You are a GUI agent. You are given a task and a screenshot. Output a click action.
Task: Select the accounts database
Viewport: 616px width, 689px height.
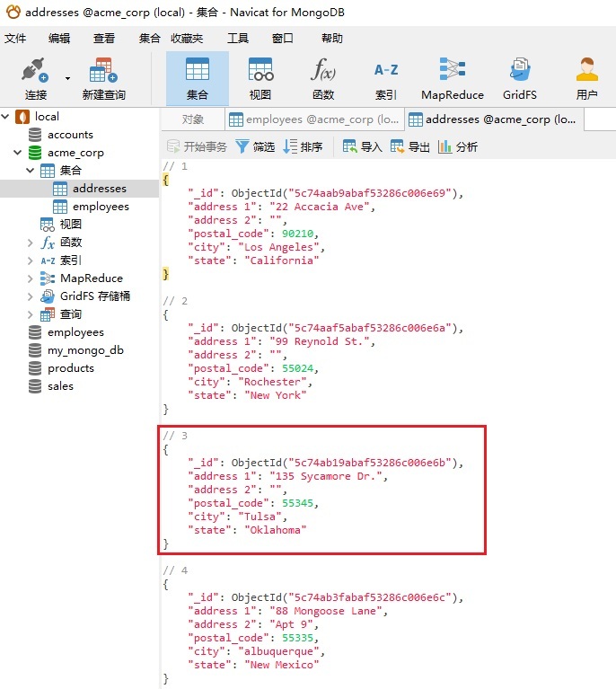click(70, 135)
